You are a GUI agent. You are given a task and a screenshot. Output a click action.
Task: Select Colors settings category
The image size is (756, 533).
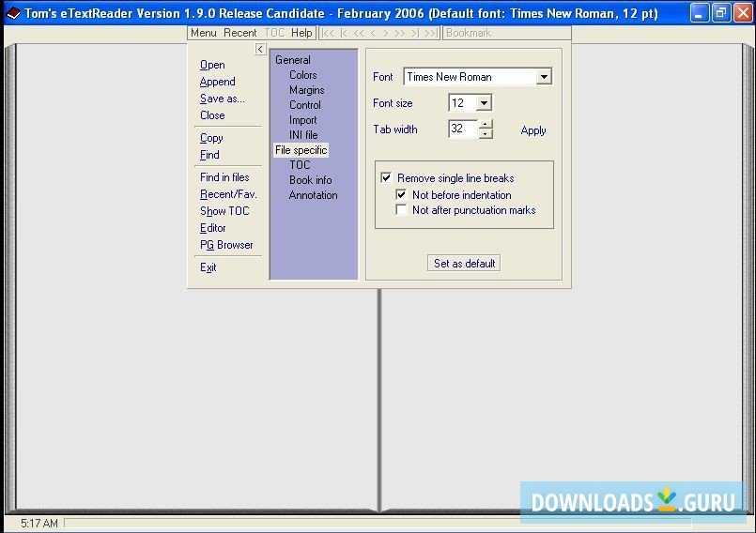pos(302,75)
